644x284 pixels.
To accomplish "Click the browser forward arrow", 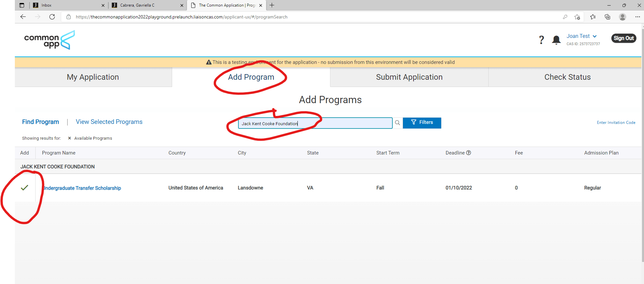I will pyautogui.click(x=38, y=17).
